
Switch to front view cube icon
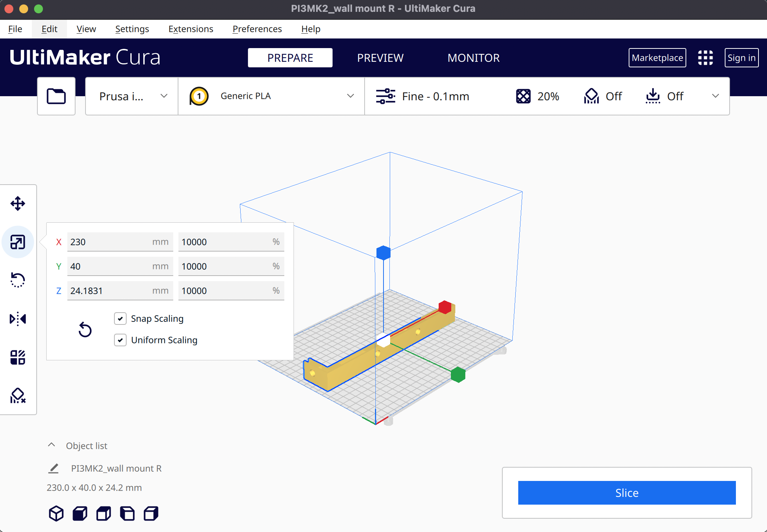(x=80, y=514)
